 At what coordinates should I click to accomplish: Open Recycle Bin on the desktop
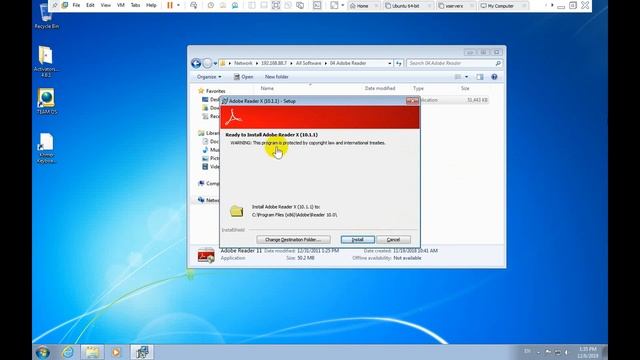[47, 16]
